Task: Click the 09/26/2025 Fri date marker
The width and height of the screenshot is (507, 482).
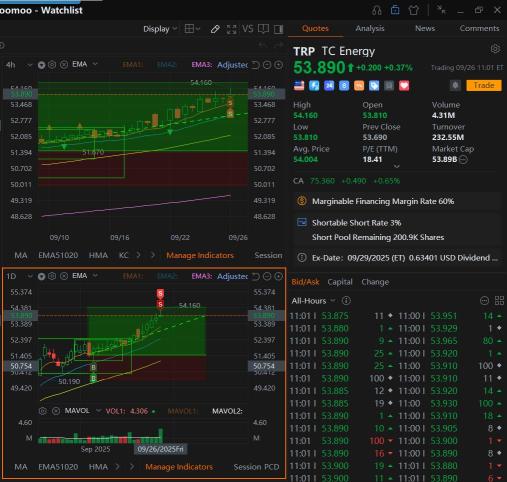Action: [x=160, y=449]
